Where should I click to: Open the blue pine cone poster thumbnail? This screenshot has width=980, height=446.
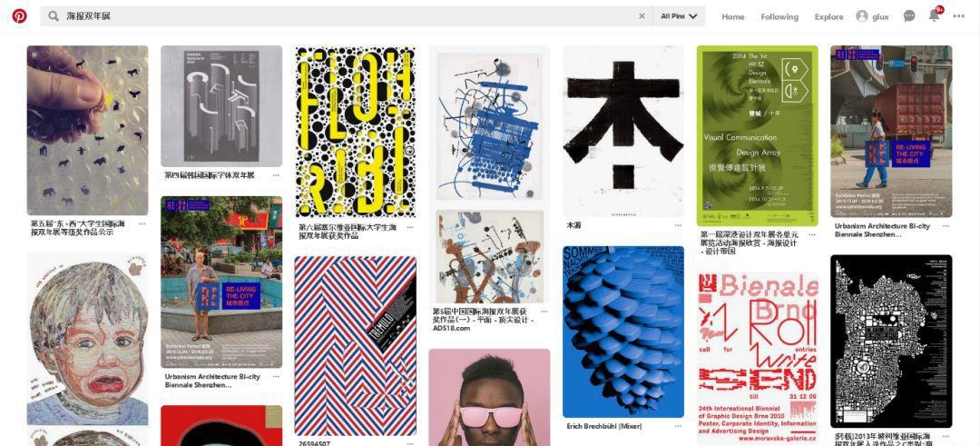coord(623,332)
